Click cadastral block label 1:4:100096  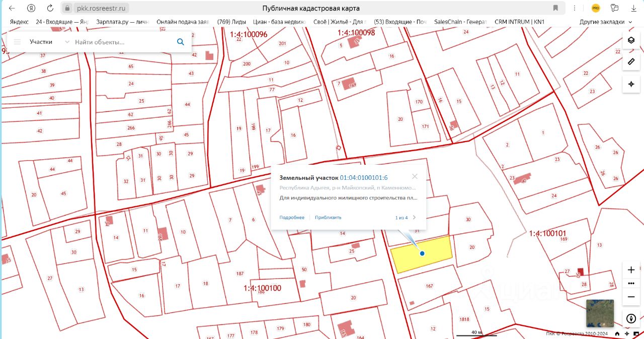[x=249, y=35]
